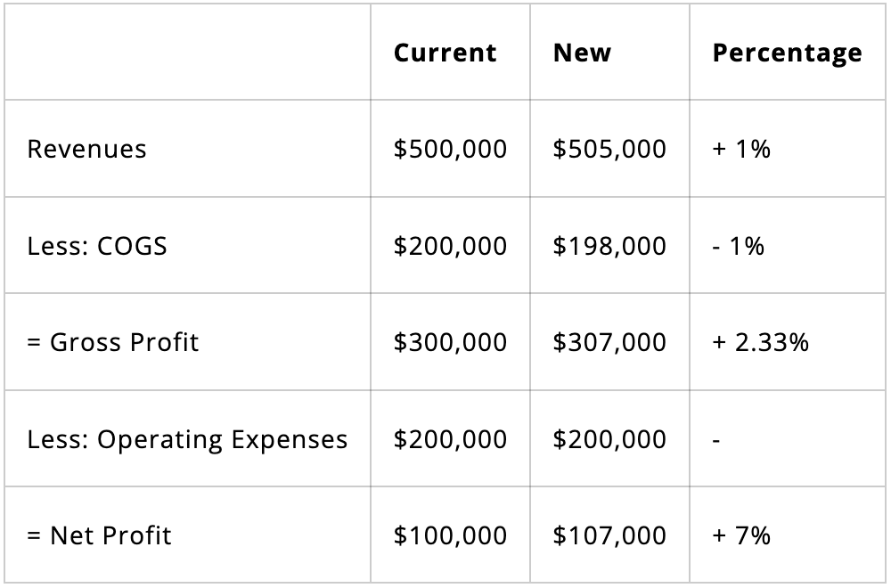The width and height of the screenshot is (891, 588).
Task: Click the current Revenues value $500,000
Action: pos(450,149)
